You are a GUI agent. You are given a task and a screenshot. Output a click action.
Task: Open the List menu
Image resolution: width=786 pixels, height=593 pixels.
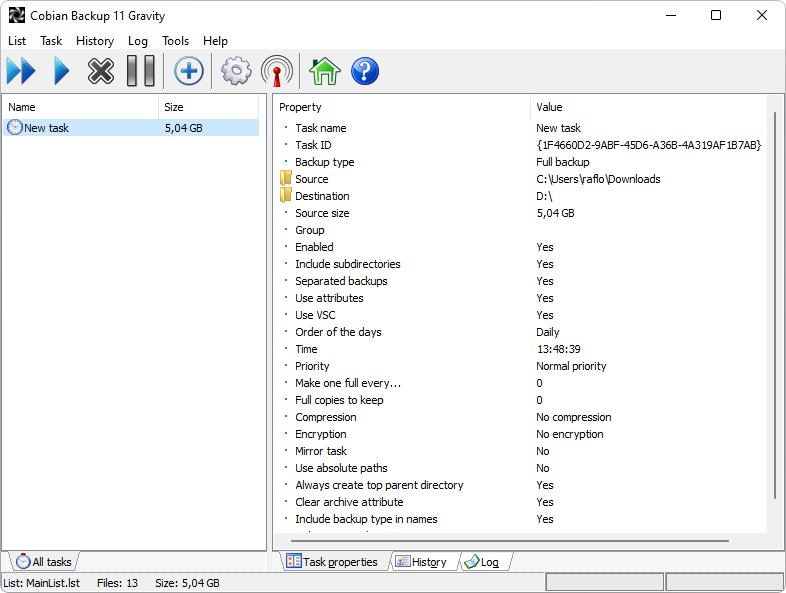click(x=17, y=41)
